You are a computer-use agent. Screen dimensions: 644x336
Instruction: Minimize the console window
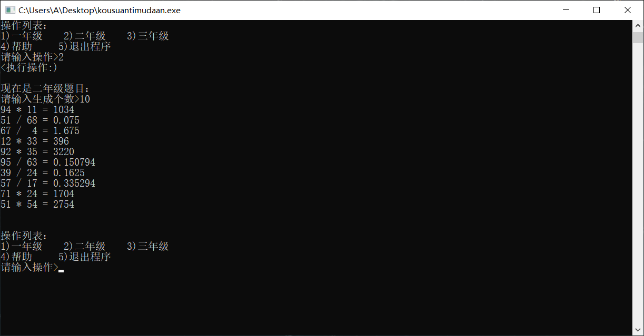pos(566,10)
